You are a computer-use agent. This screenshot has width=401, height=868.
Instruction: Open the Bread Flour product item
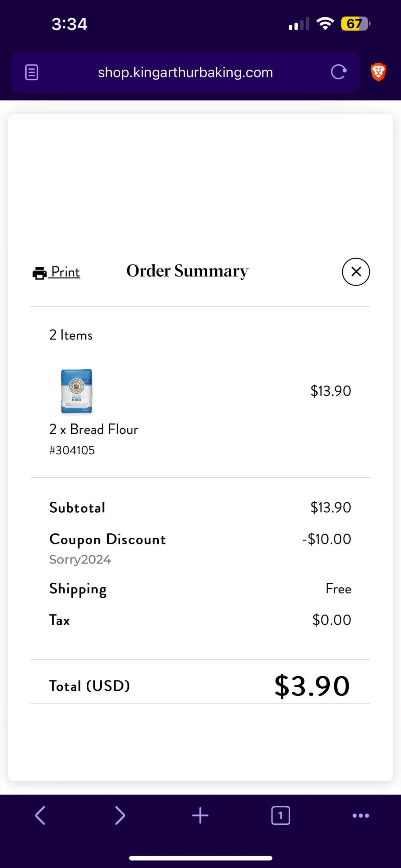(94, 429)
